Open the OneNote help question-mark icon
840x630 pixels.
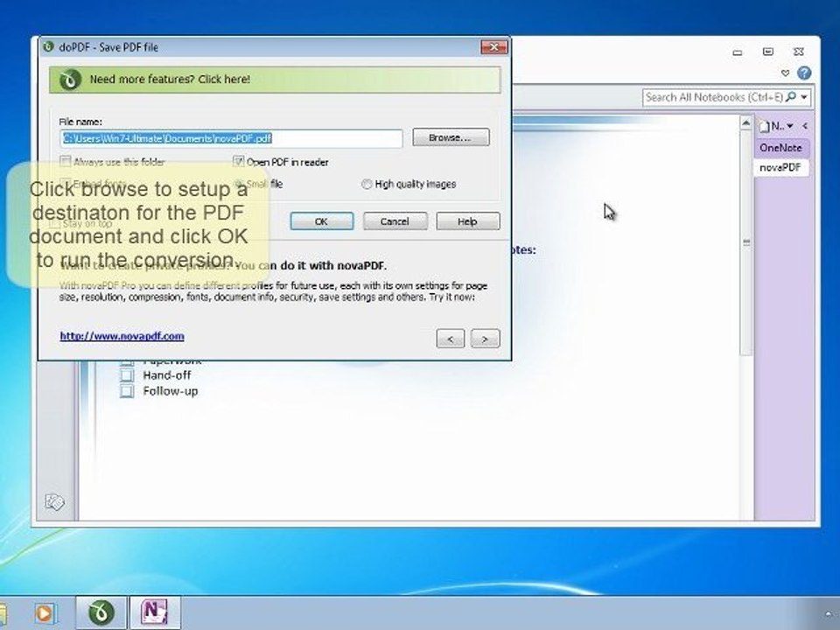[803, 73]
